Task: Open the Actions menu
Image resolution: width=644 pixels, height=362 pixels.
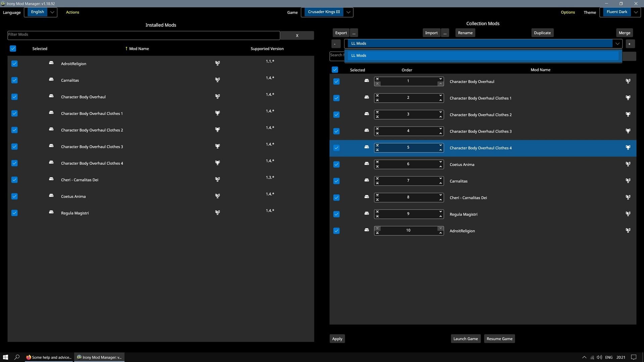Action: click(x=72, y=12)
